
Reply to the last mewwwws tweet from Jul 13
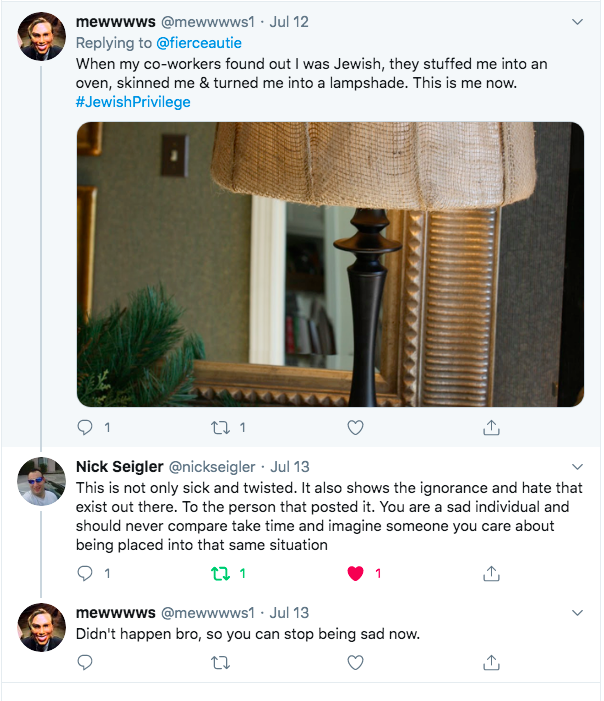(85, 662)
